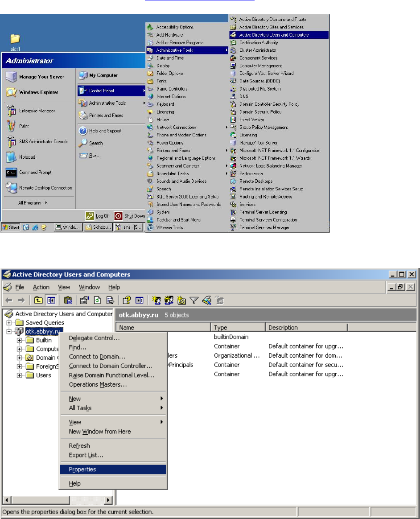The image size is (420, 519).
Task: Select Raise Domain Functional Level option
Action: pos(113,375)
